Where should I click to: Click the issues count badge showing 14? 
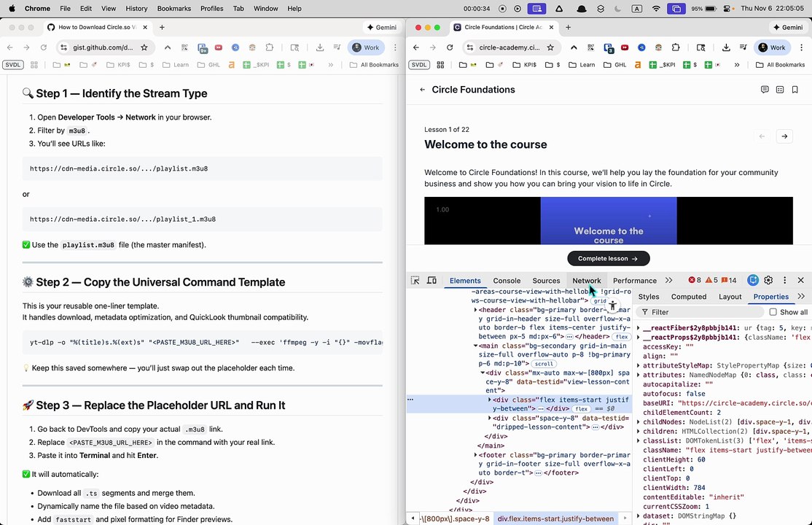tap(729, 281)
